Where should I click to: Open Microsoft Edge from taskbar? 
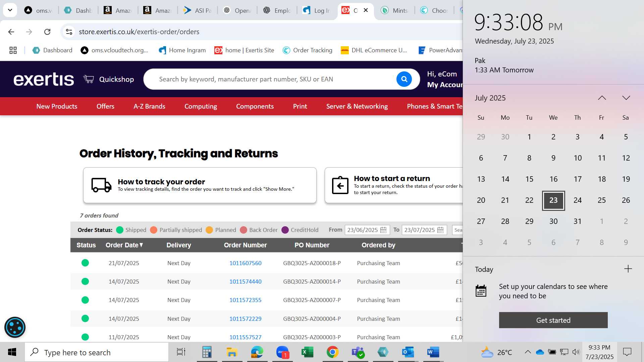[257, 352]
